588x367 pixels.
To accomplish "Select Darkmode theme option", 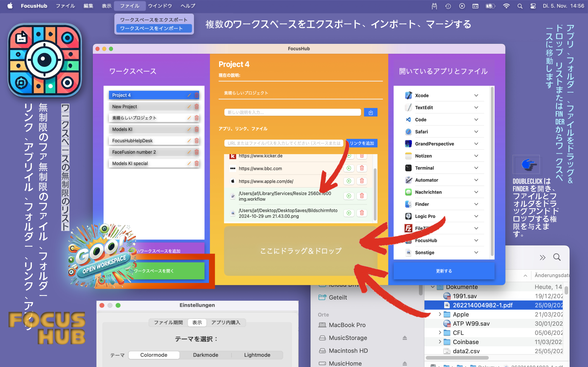I will (205, 355).
